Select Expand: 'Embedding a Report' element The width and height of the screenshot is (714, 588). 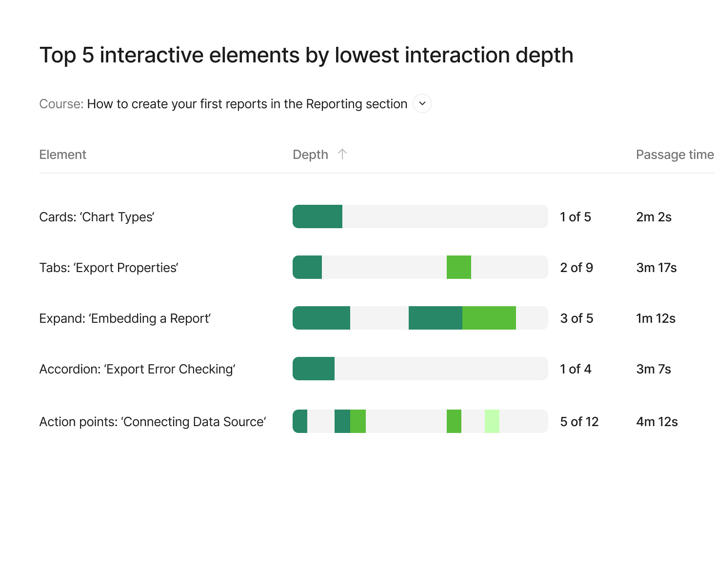pyautogui.click(x=125, y=318)
